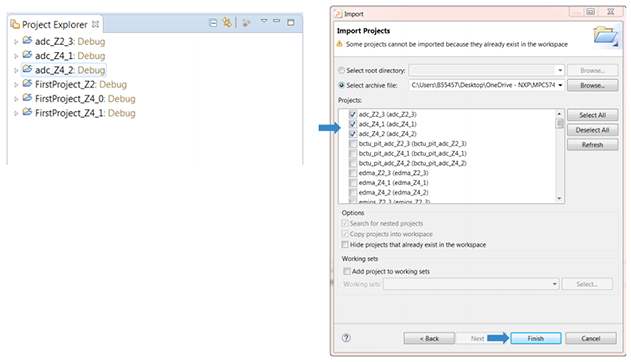The width and height of the screenshot is (631, 362).
Task: Uncheck adc_Z2_3 project checkbox
Action: (353, 114)
